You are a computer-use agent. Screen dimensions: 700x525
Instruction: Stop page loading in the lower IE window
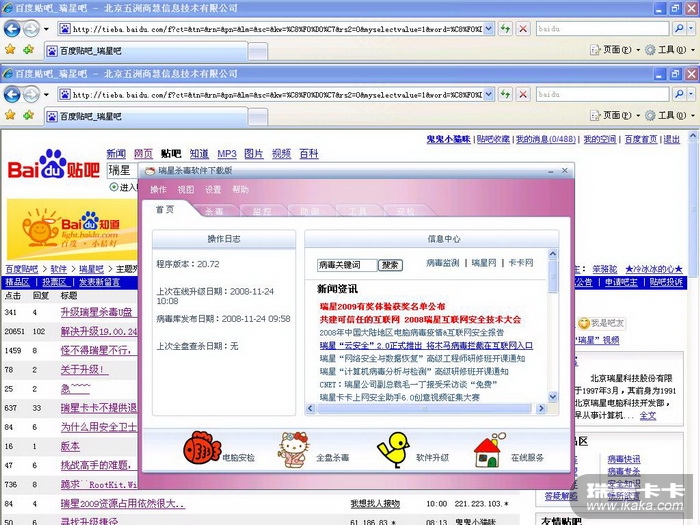click(523, 94)
